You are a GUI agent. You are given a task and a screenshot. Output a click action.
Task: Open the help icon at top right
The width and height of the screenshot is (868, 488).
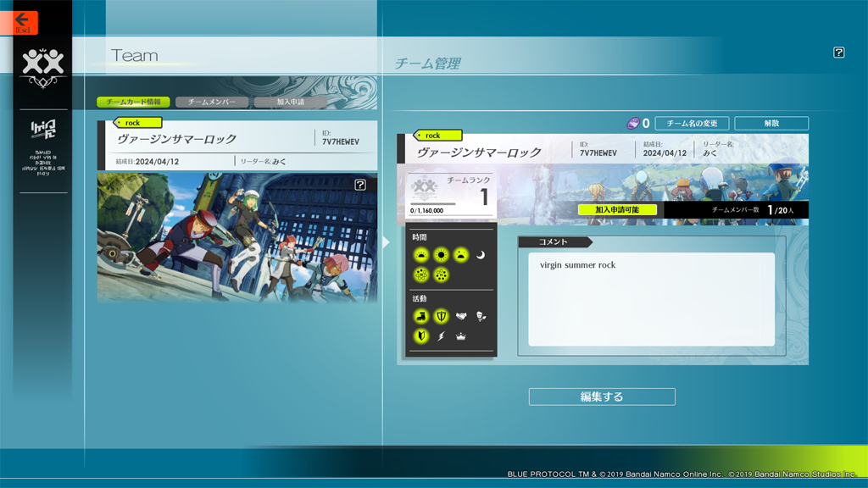tap(838, 53)
